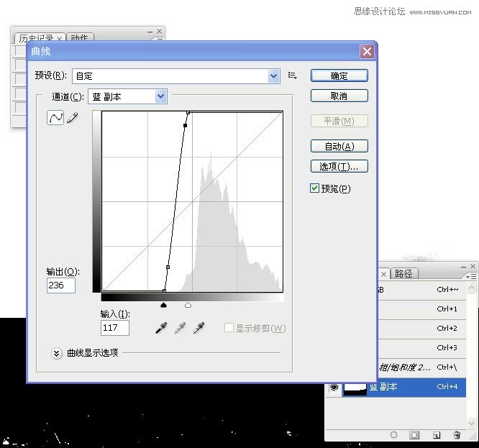Open the 预设 preset dropdown
The image size is (479, 448).
tap(273, 76)
